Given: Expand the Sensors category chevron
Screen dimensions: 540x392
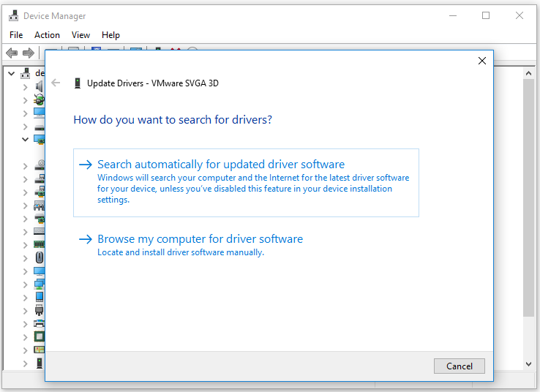Looking at the screenshot, I should (25, 350).
